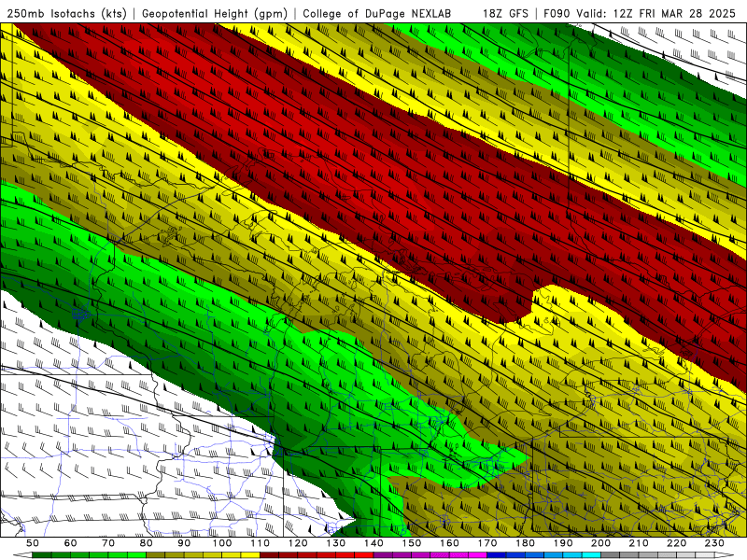Click the dark blue colorbar swatch right of 170
747x560 pixels.
(497, 555)
